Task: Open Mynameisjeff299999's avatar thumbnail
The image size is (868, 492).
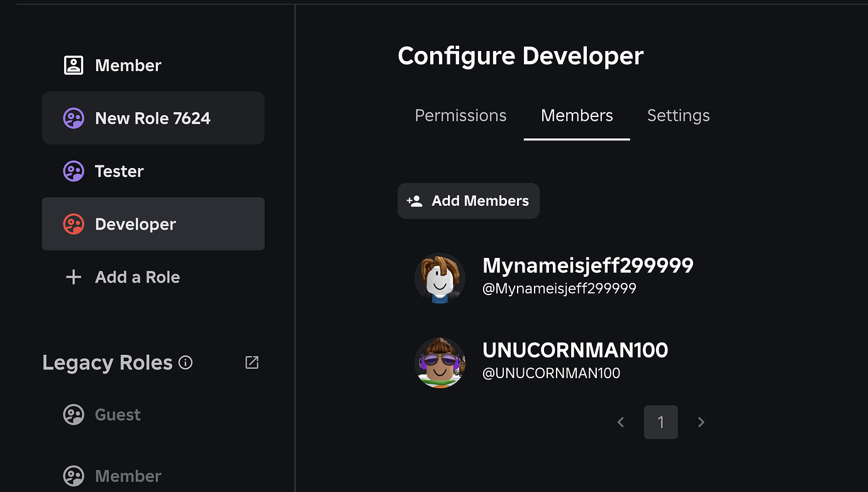Action: pyautogui.click(x=440, y=278)
